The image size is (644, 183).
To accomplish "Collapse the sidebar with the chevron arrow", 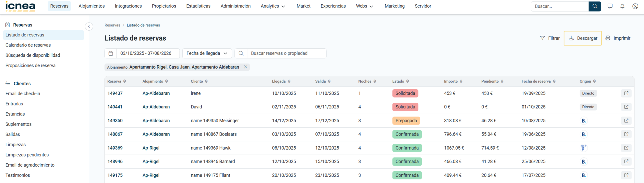I will [x=89, y=26].
